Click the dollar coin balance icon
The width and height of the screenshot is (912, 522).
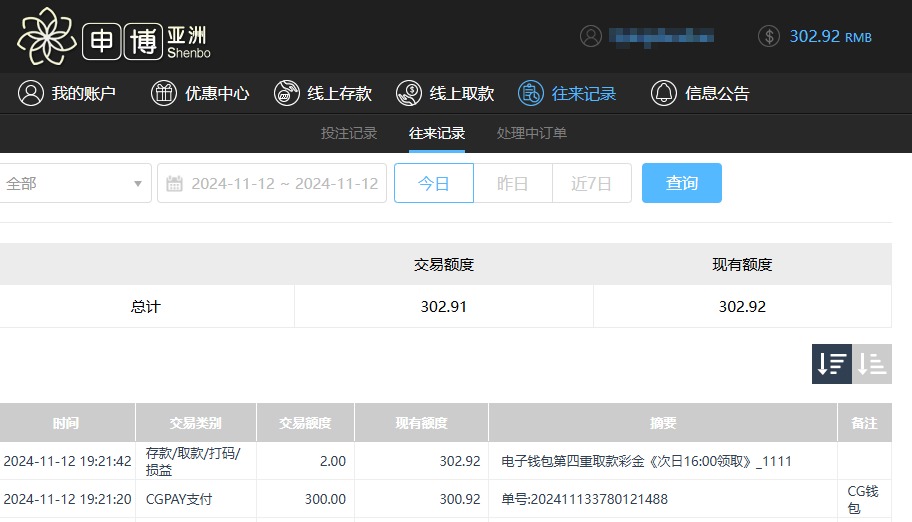click(769, 36)
